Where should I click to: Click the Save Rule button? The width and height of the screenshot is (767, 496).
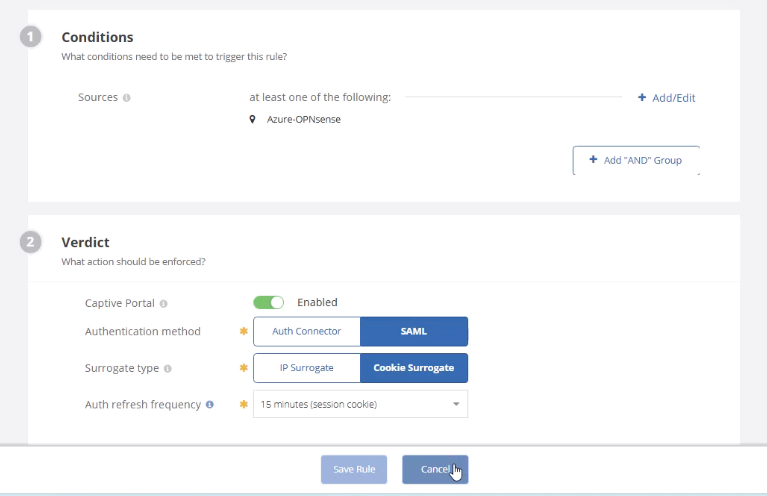click(x=354, y=470)
